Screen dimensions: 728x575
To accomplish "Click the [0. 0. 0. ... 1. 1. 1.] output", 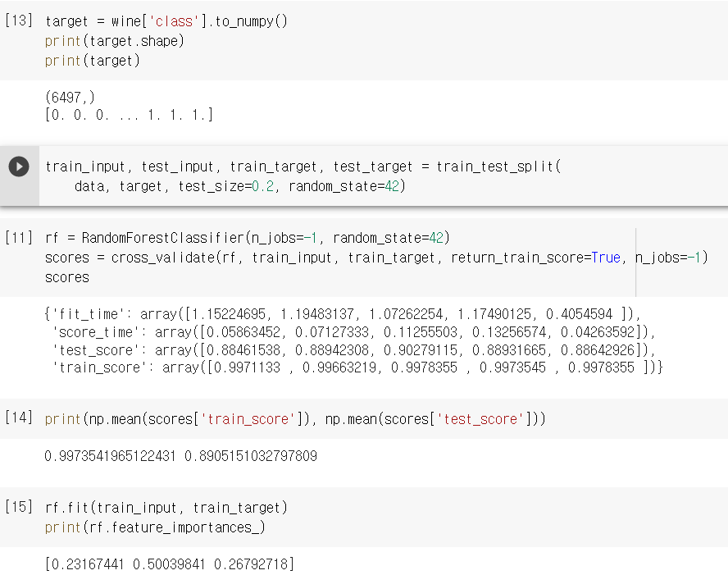I will coord(129,115).
